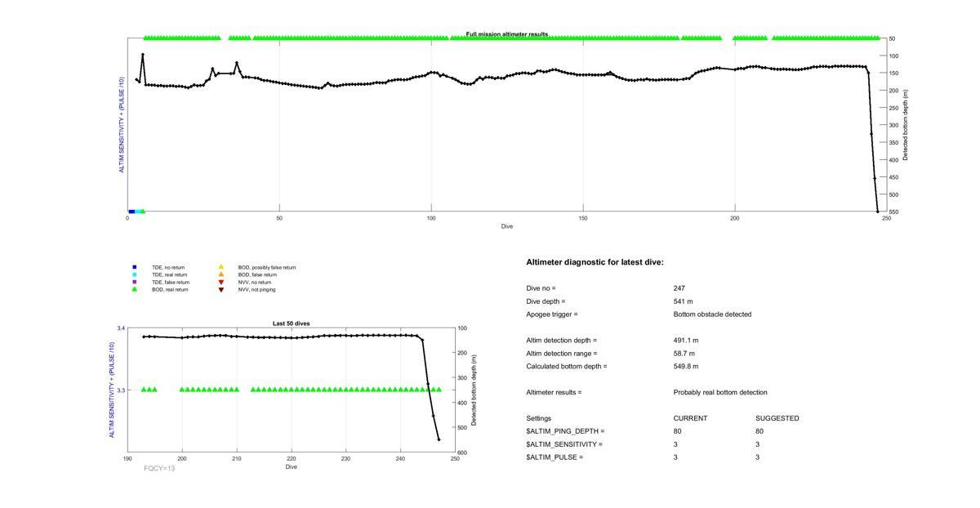This screenshot has width=980, height=508.
Task: Click the dark red downward triangle legend marker for NVV not pinging
Action: (220, 289)
